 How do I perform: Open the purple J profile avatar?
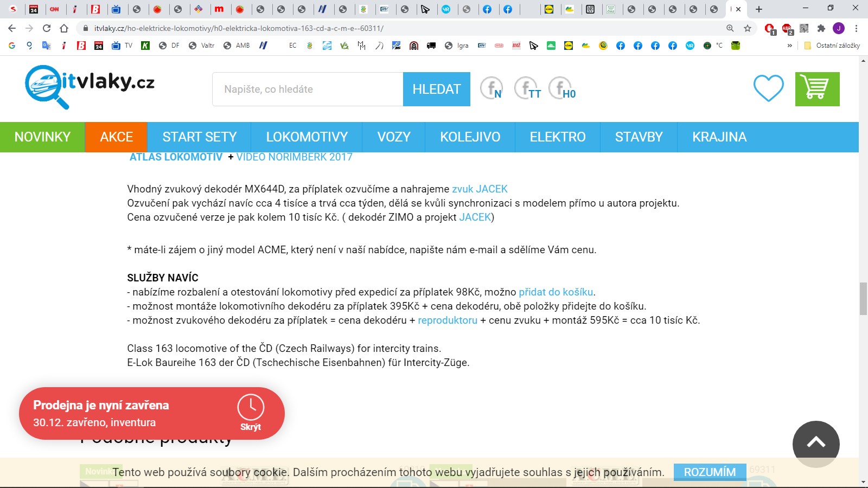[839, 28]
